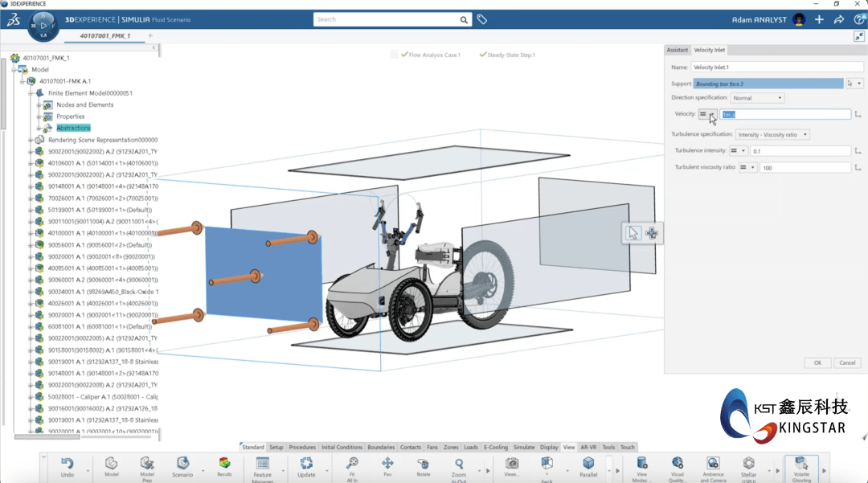Screen dimensions: 868x483
Task: Switch to the Assistant tab
Action: pyautogui.click(x=678, y=49)
